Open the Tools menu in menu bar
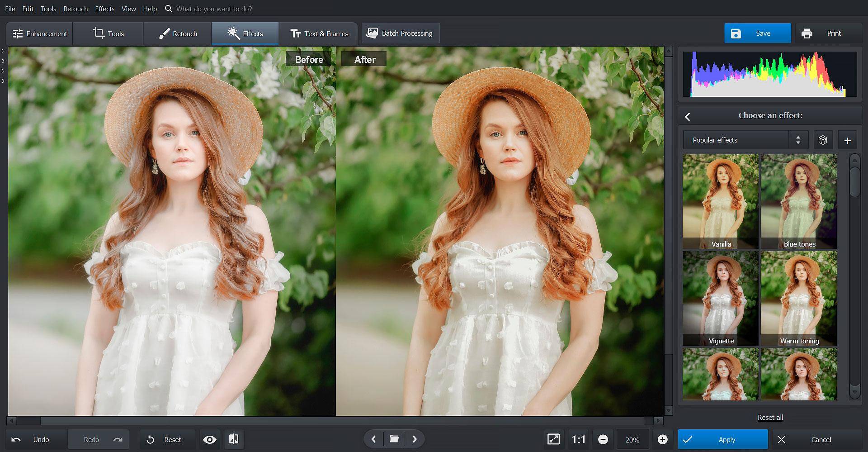The width and height of the screenshot is (868, 452). pos(48,9)
